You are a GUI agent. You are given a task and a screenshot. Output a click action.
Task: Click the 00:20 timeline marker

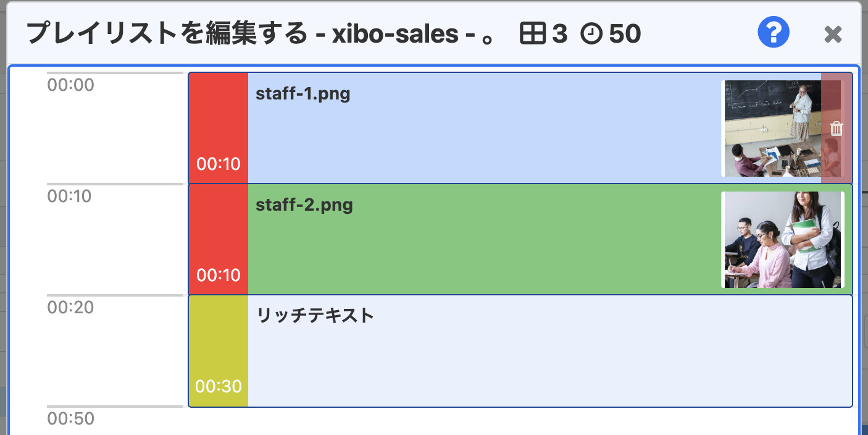pos(71,307)
